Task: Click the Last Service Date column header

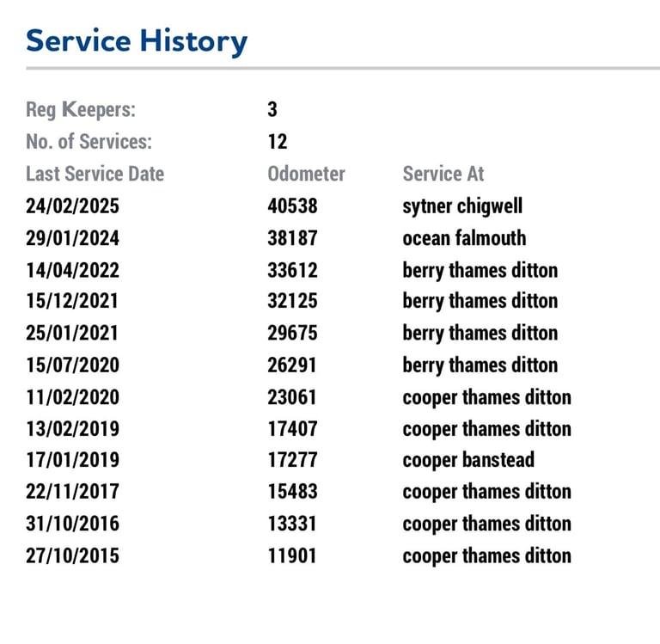Action: click(x=95, y=174)
